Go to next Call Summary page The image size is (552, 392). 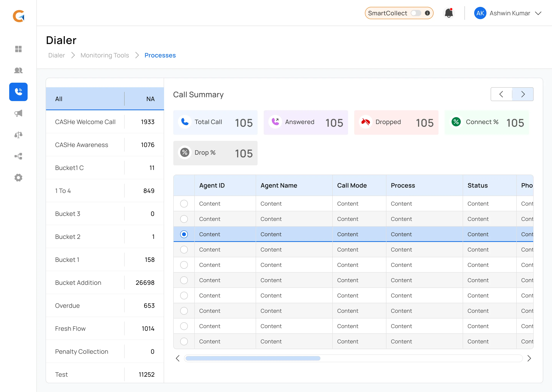522,94
